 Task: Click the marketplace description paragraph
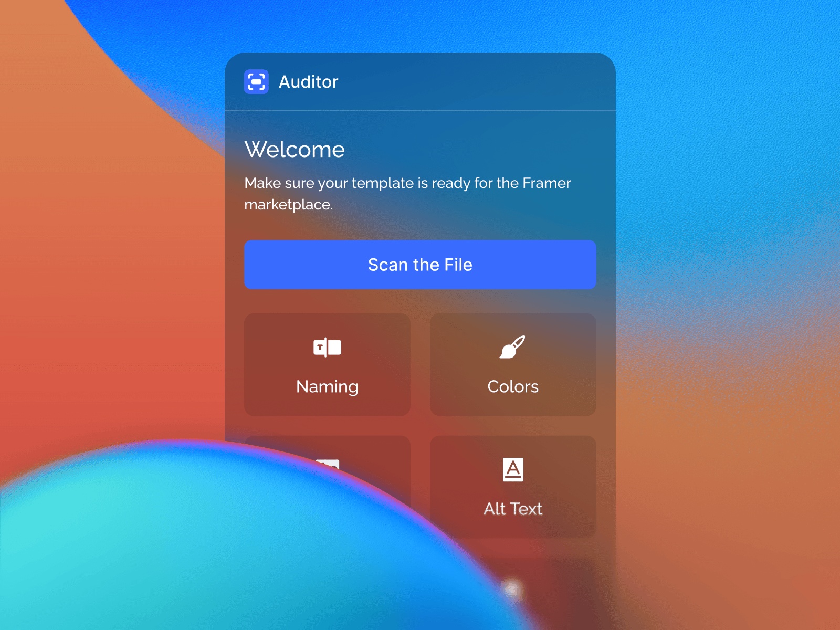(408, 193)
